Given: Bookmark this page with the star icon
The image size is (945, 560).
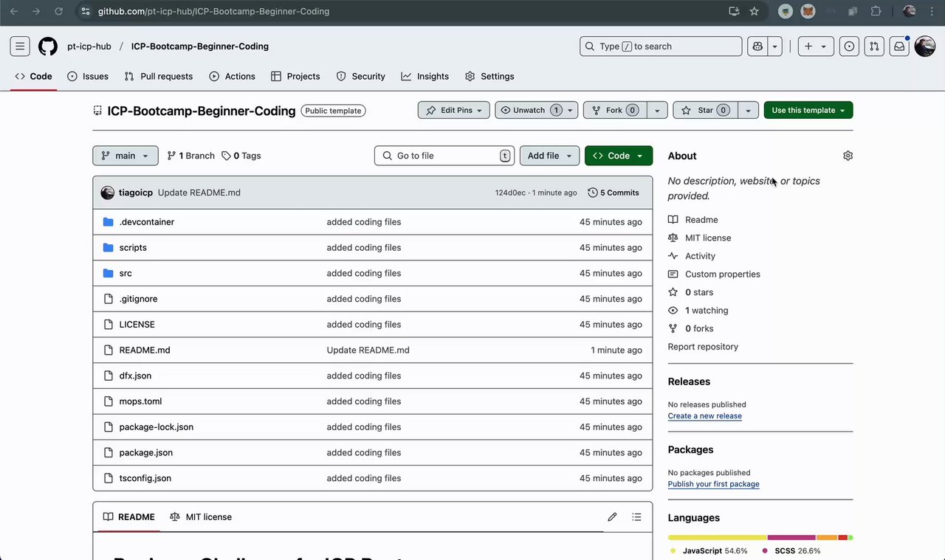Looking at the screenshot, I should click(754, 12).
